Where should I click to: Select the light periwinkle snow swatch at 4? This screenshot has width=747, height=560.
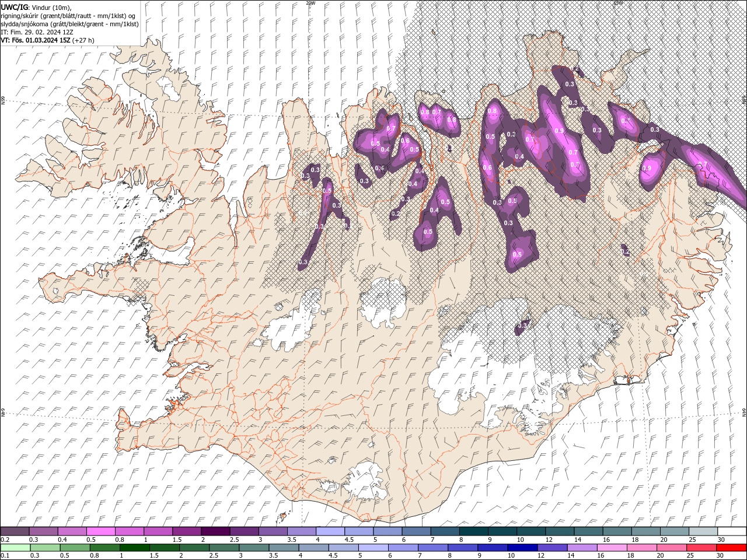[330, 531]
